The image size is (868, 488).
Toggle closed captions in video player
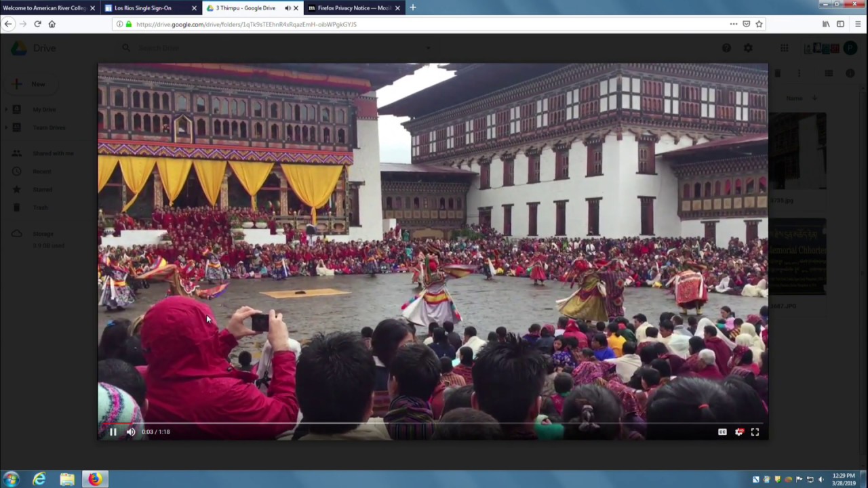click(722, 432)
